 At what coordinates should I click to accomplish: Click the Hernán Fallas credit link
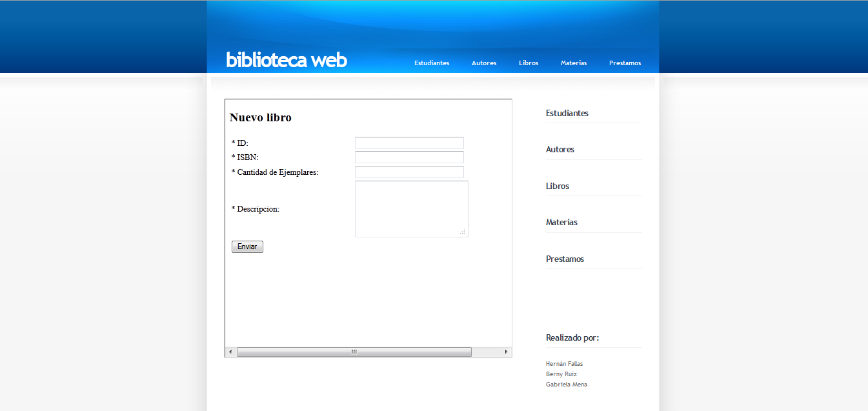pos(564,363)
